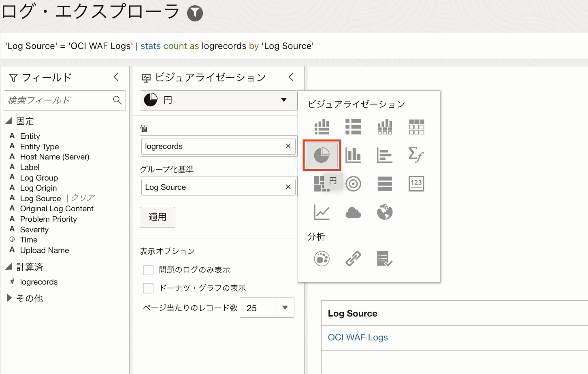Enable 問題のログのみ表示 checkbox
Screen dimensions: 588x374
coord(149,270)
